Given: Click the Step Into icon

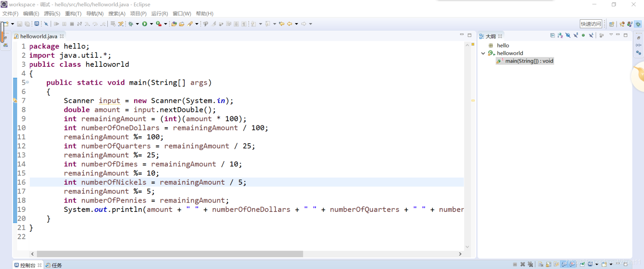Looking at the screenshot, I should [x=87, y=24].
